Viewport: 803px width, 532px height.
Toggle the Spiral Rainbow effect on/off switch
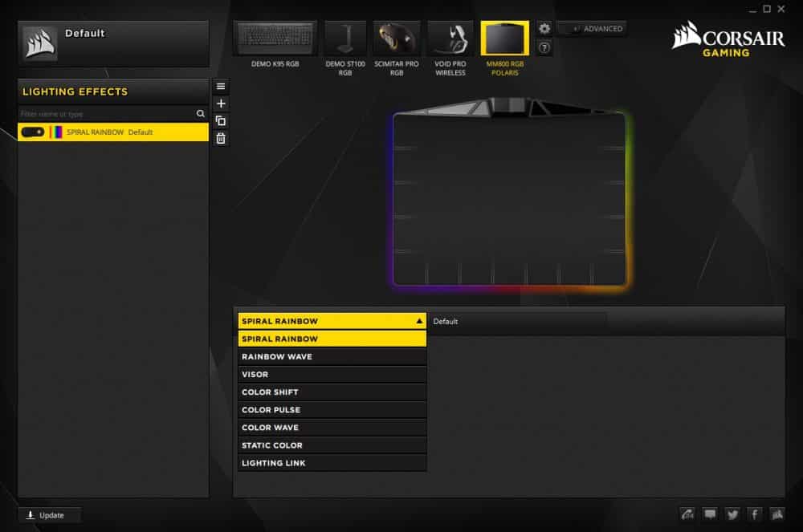33,132
